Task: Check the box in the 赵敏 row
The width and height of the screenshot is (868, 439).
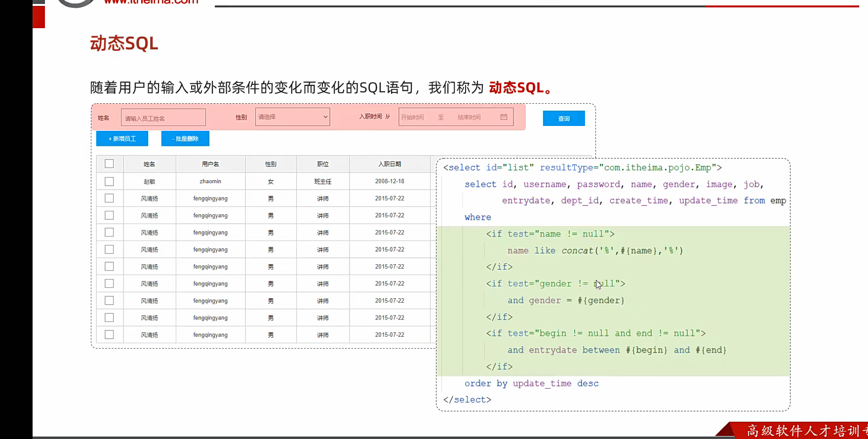Action: (109, 181)
